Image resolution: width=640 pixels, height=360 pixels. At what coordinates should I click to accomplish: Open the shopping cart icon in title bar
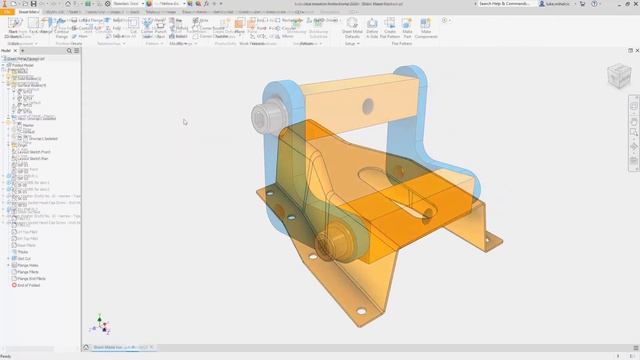(x=582, y=4)
